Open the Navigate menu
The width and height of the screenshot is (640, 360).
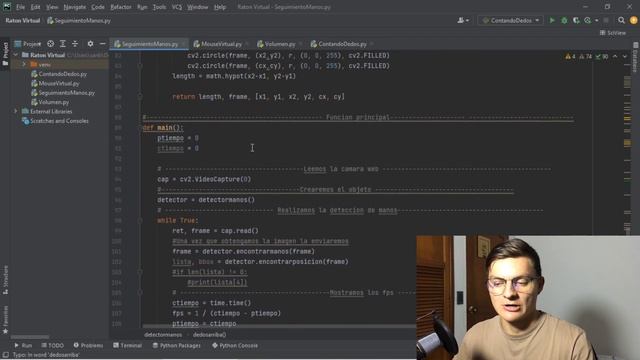coord(75,7)
